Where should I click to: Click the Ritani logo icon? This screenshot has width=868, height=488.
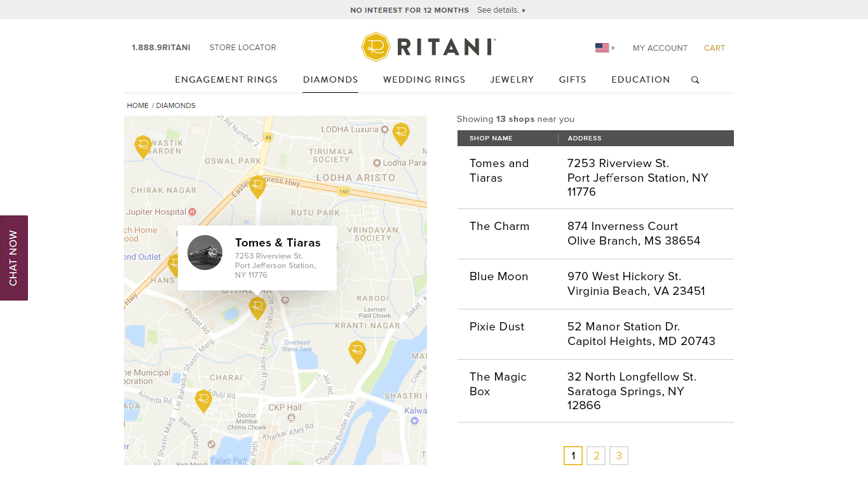coord(376,46)
